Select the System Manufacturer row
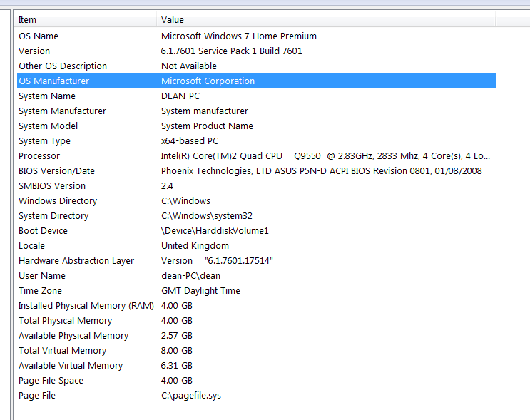 coord(62,111)
